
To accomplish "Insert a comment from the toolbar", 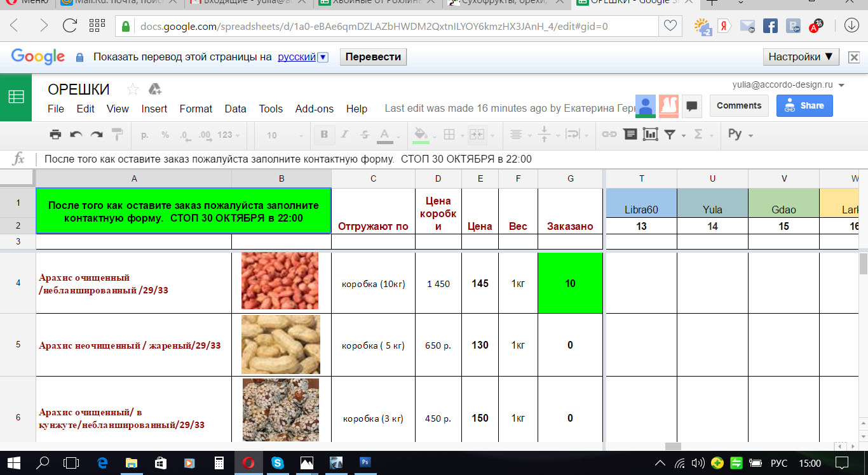I will [x=630, y=135].
